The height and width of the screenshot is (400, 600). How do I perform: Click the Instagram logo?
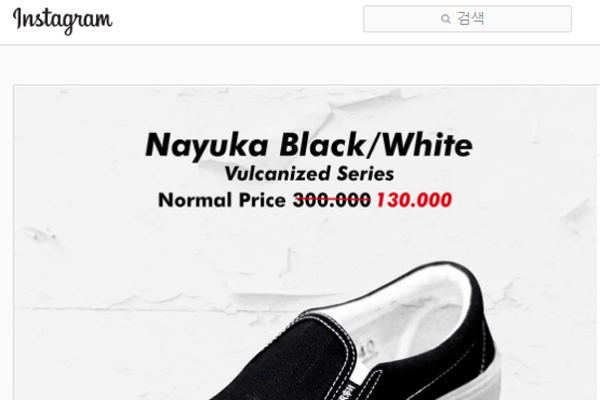coord(63,20)
